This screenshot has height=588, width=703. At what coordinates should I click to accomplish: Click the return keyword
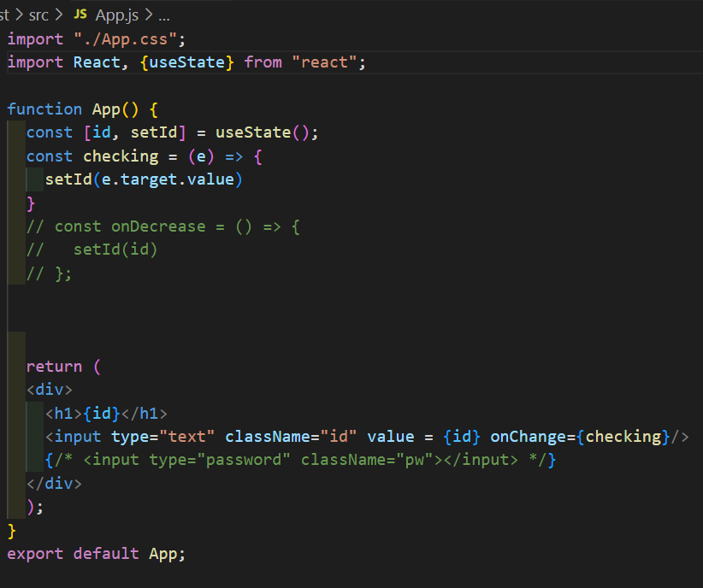tap(54, 367)
